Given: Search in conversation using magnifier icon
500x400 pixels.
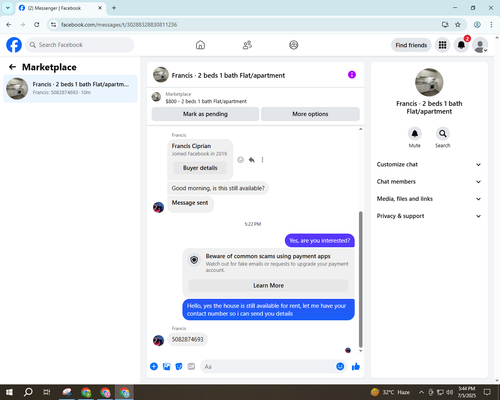Looking at the screenshot, I should click(443, 134).
